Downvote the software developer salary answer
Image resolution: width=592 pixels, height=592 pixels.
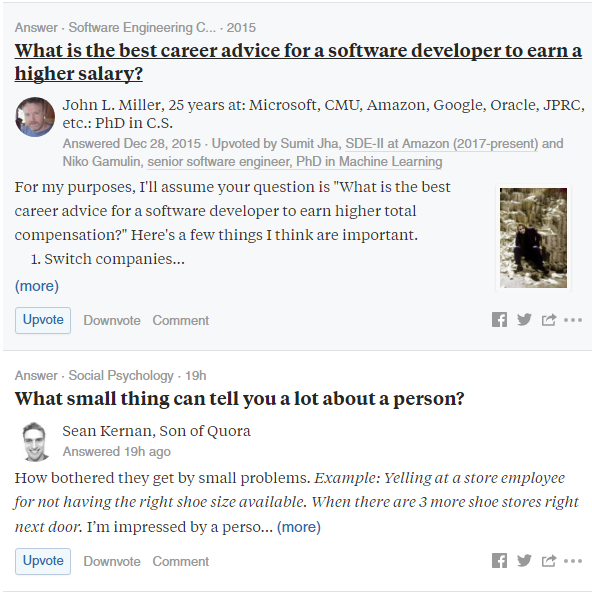[112, 321]
